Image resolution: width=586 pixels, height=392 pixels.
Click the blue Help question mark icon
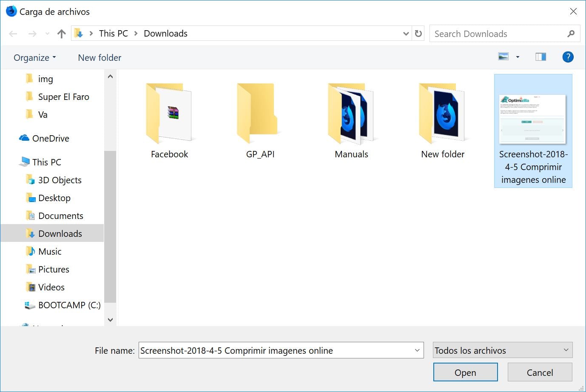(x=568, y=57)
